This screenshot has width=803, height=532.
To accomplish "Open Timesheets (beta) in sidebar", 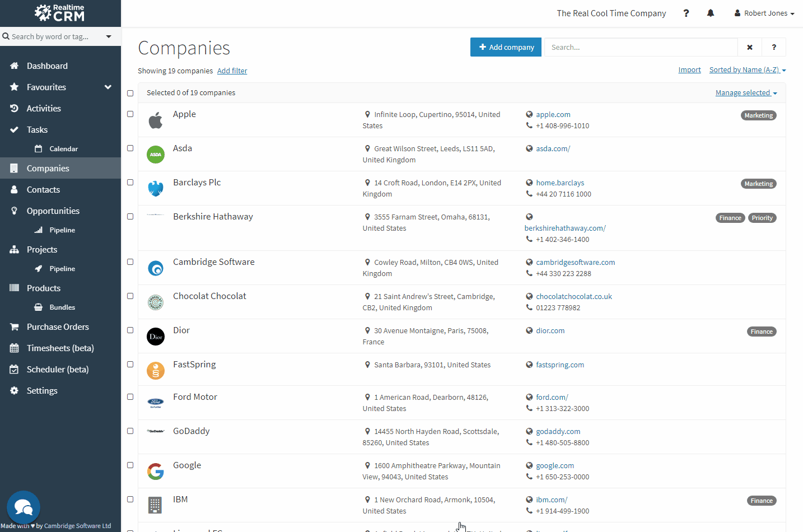I will 60,348.
